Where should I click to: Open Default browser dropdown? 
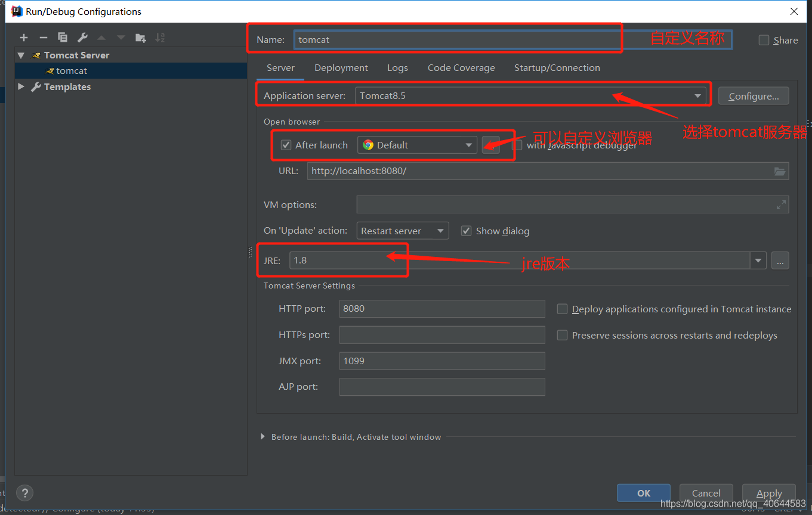(418, 145)
